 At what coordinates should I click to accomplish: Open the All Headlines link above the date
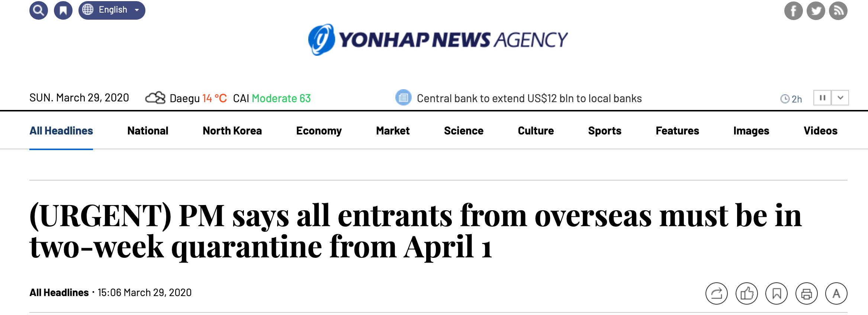[x=59, y=293]
